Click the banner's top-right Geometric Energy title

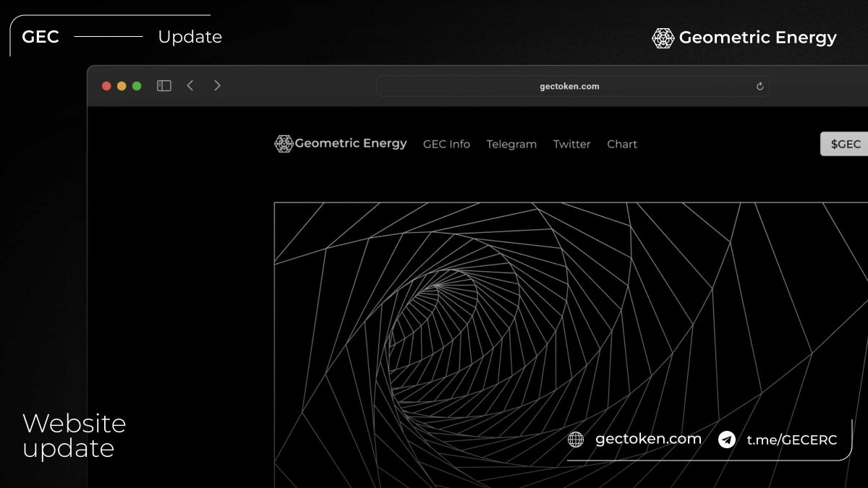(x=757, y=38)
